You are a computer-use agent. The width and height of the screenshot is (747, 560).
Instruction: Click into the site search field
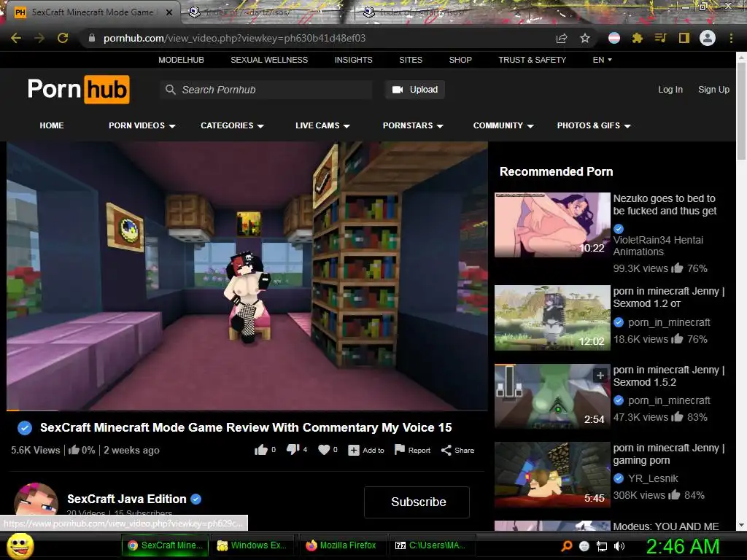coord(266,90)
